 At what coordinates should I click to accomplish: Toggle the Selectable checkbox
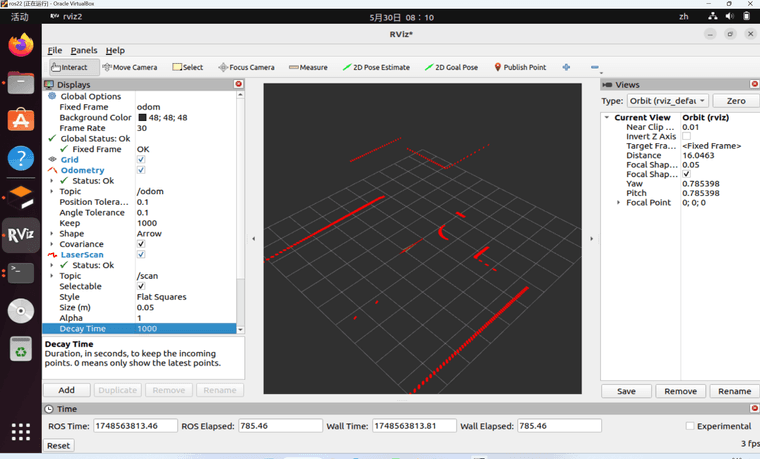coord(141,286)
